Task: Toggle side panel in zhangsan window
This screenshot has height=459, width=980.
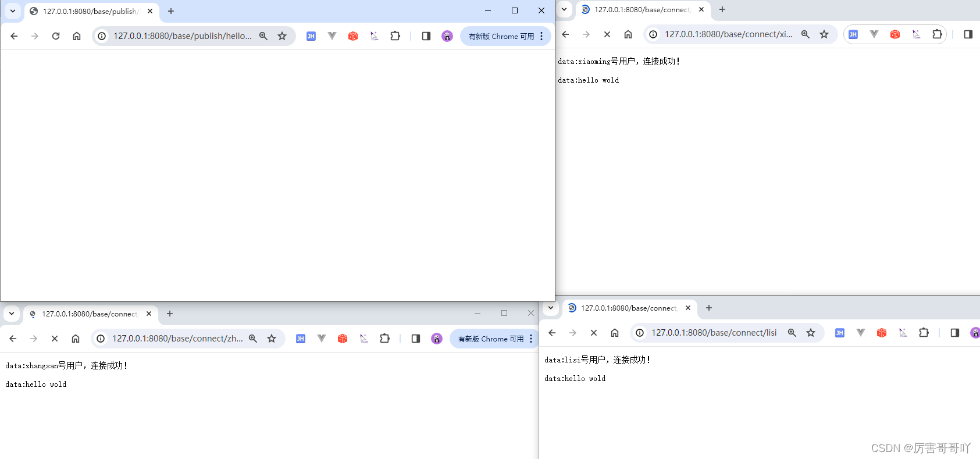Action: (416, 339)
